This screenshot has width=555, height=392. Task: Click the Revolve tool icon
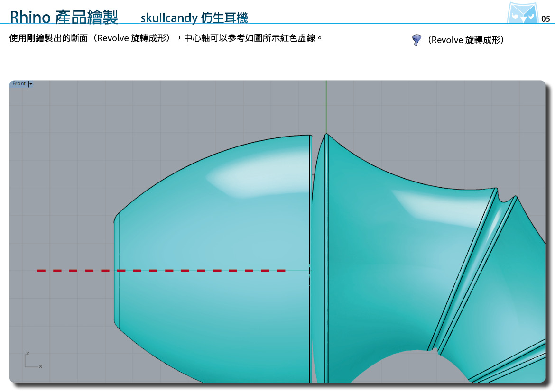(x=416, y=40)
